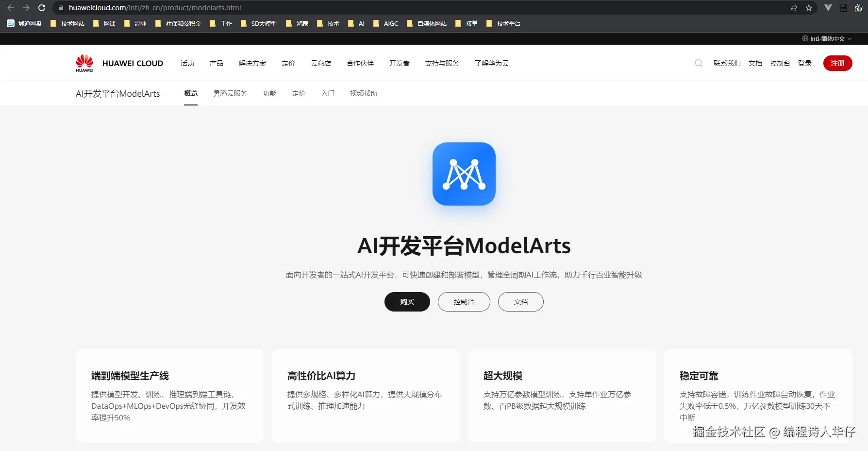Click the outlined 控制台 button below the title
Screen dimensions: 868x451
[x=464, y=302]
